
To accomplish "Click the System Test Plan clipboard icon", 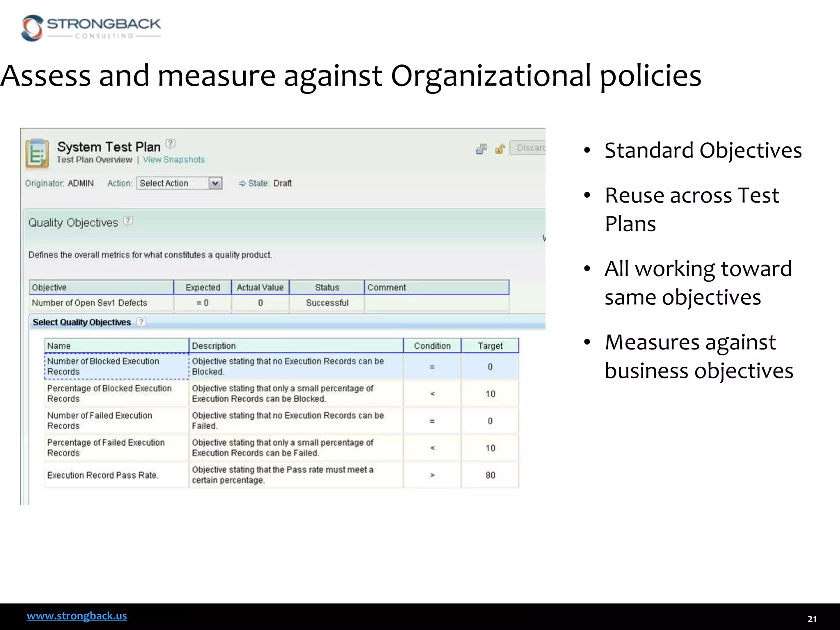I will click(37, 153).
